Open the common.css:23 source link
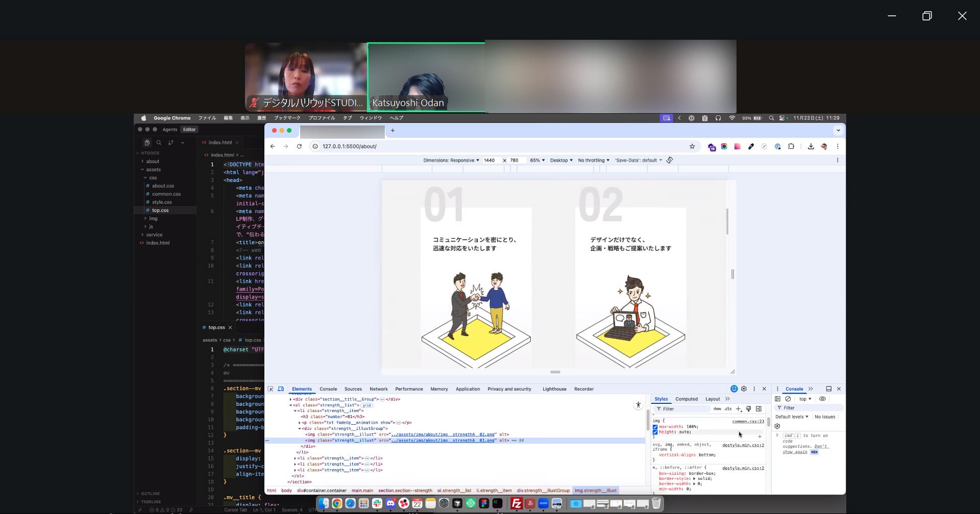 pos(748,422)
